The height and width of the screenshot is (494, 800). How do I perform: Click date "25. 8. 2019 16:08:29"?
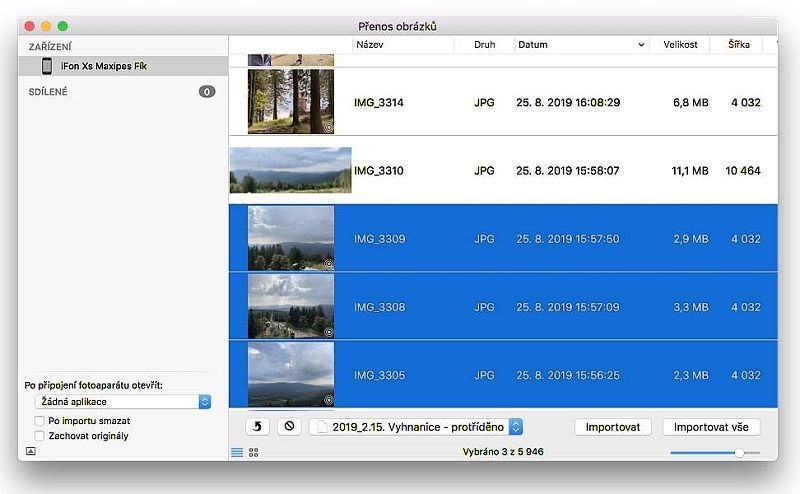(x=568, y=103)
